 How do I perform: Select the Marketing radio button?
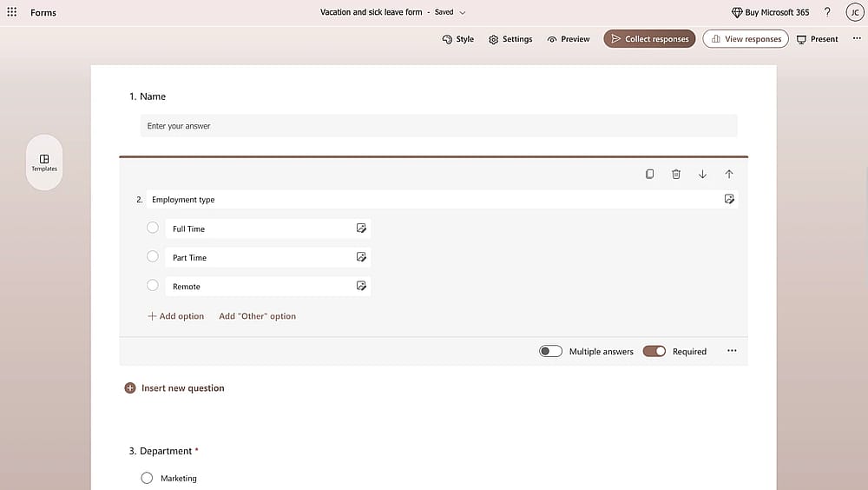coord(147,478)
